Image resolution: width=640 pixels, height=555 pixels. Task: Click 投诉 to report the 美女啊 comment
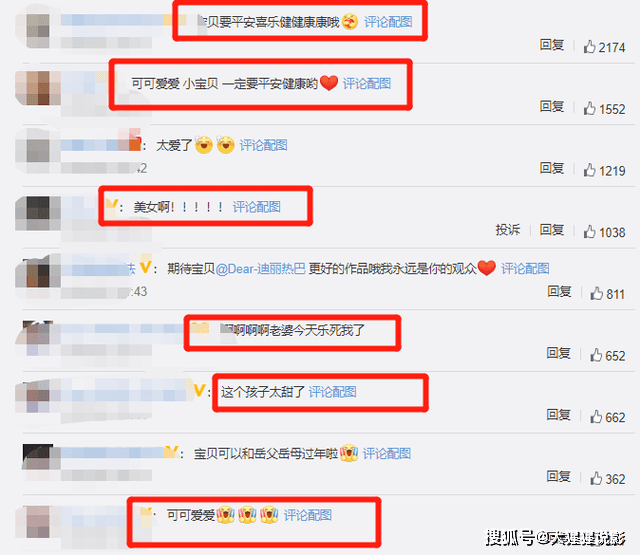pyautogui.click(x=508, y=230)
